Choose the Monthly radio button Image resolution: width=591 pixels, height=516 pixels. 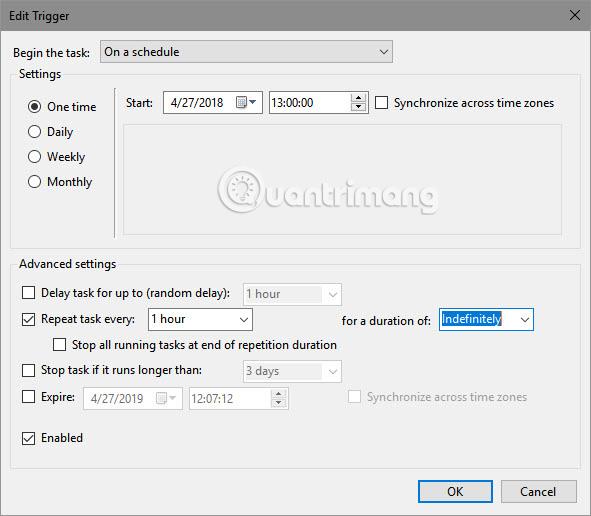pyautogui.click(x=34, y=182)
